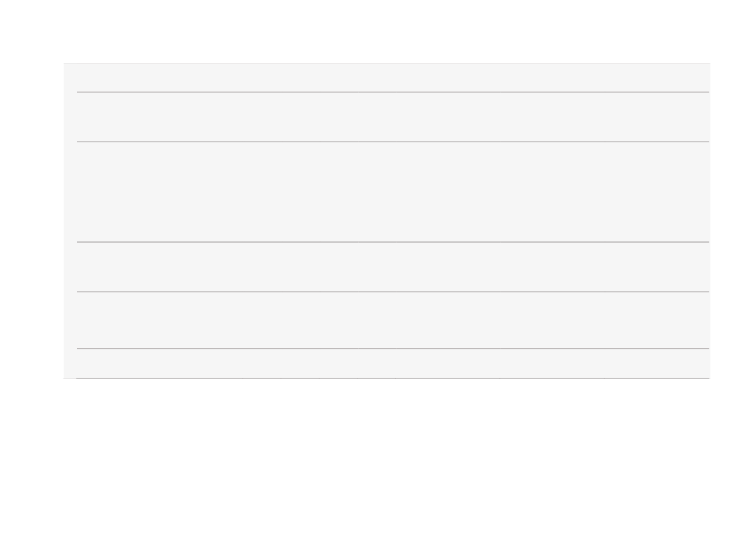The image size is (756, 535).
Task: Select the second-to-last empty table row
Action: point(393,320)
